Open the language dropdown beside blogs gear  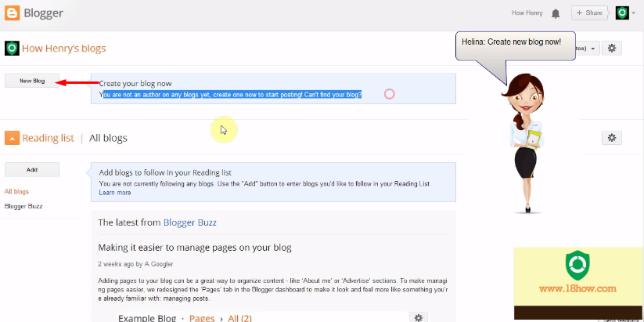click(588, 49)
